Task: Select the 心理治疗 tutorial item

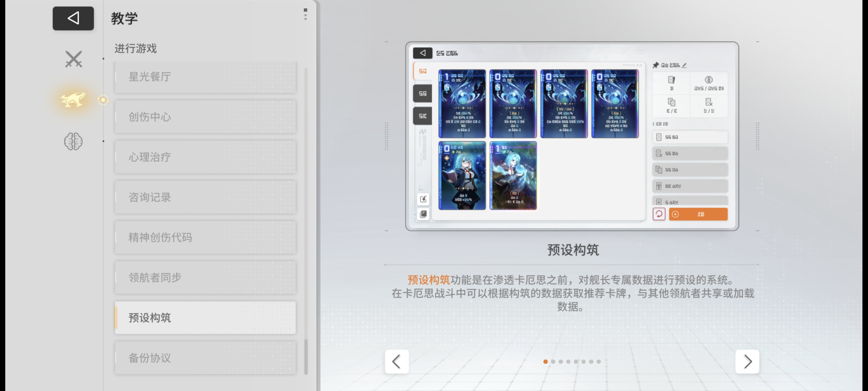Action: 205,157
